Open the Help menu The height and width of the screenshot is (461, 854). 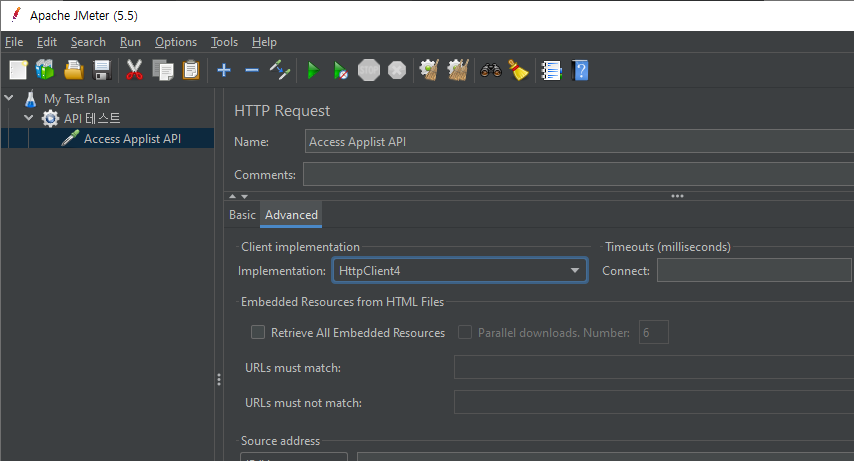click(264, 42)
